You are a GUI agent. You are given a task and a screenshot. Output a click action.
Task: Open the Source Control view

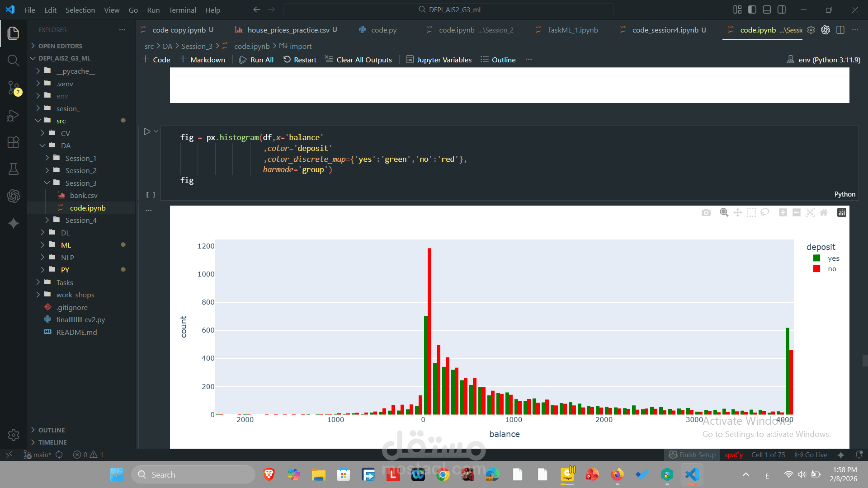tap(13, 88)
